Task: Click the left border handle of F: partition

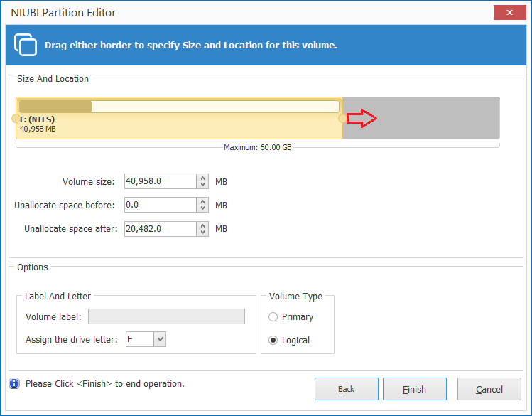Action: pyautogui.click(x=16, y=119)
